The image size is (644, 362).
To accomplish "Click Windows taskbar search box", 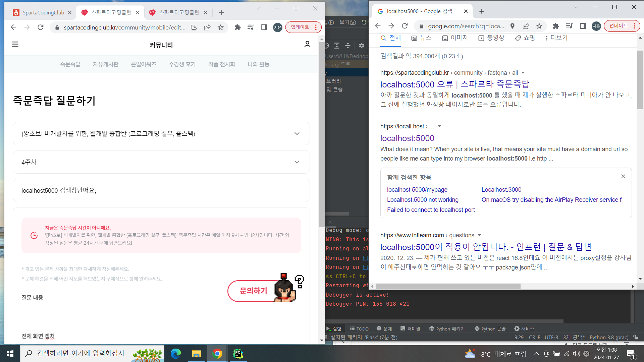I will pos(92,354).
